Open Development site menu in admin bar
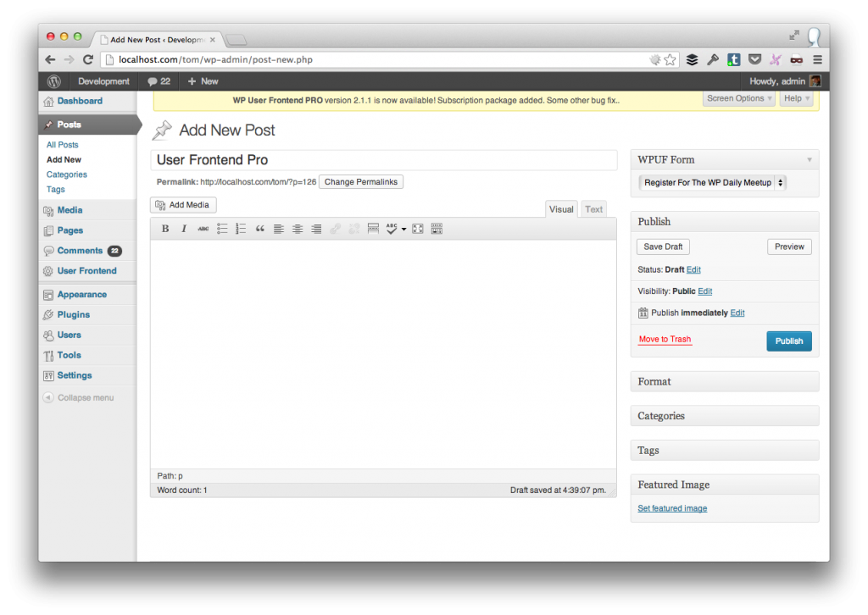The image size is (868, 615). click(103, 81)
